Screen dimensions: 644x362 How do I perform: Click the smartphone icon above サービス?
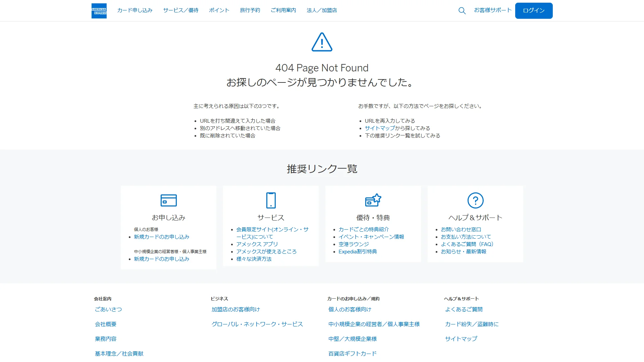click(271, 200)
